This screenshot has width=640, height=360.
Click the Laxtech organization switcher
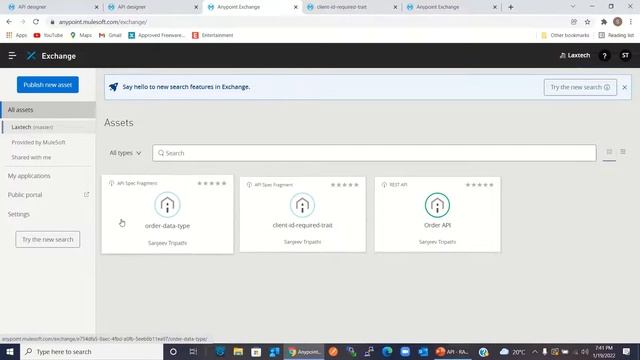[575, 56]
